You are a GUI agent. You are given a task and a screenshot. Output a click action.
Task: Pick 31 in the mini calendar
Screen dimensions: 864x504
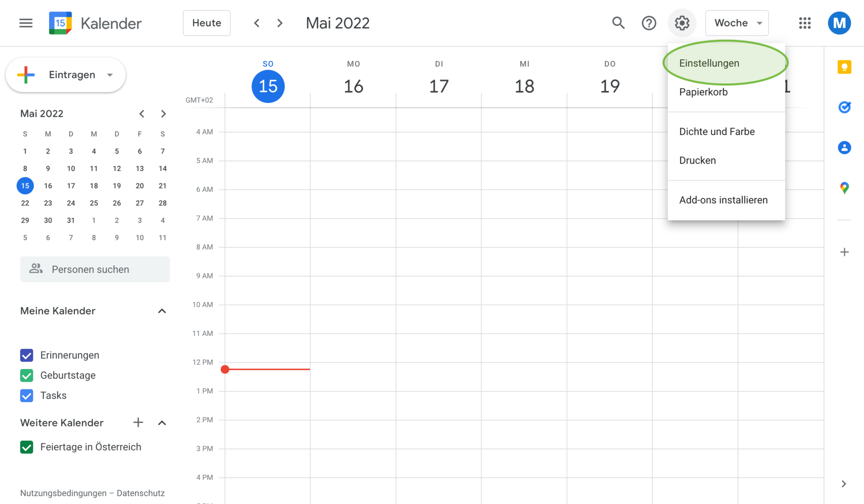(71, 220)
